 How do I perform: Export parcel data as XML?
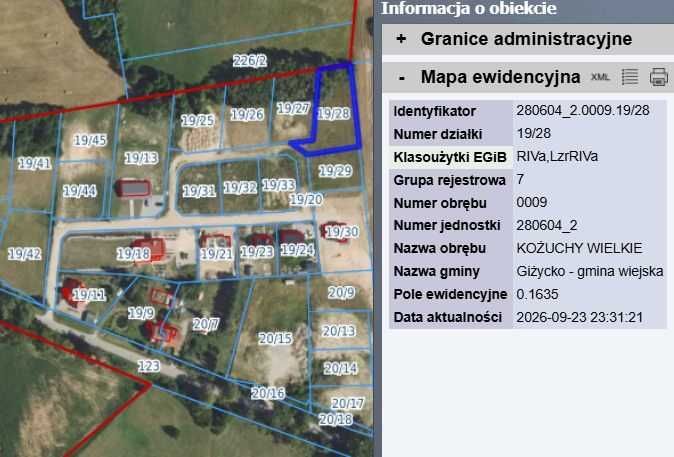point(600,77)
